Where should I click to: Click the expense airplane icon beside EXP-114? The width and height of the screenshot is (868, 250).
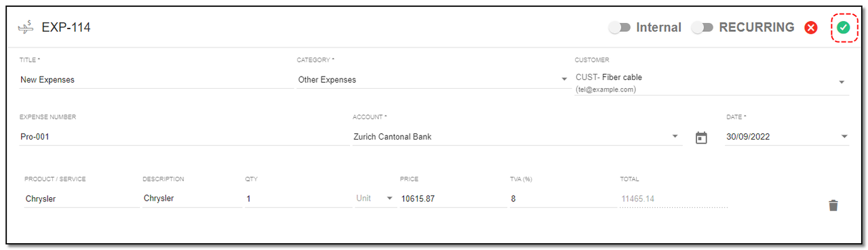(25, 28)
